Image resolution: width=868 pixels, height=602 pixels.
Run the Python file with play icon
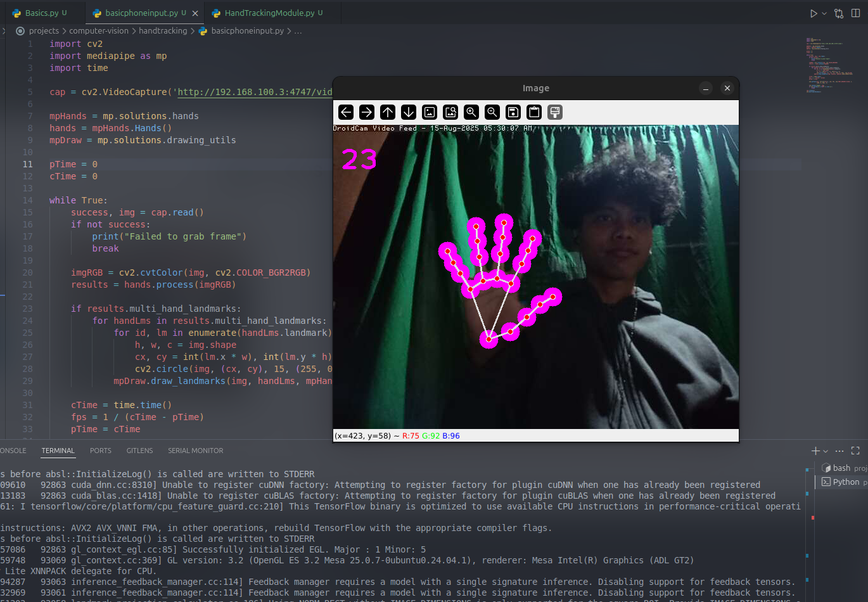coord(814,13)
